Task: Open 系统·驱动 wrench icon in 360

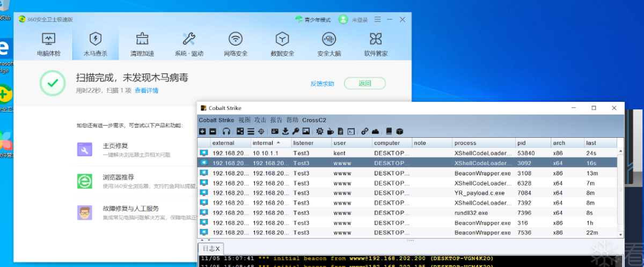Action: pyautogui.click(x=189, y=44)
